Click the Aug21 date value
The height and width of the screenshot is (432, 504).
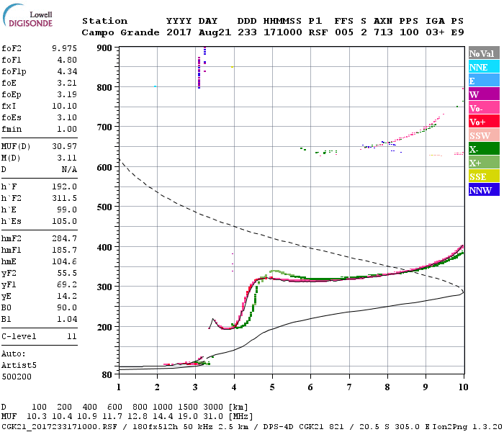pyautogui.click(x=215, y=32)
